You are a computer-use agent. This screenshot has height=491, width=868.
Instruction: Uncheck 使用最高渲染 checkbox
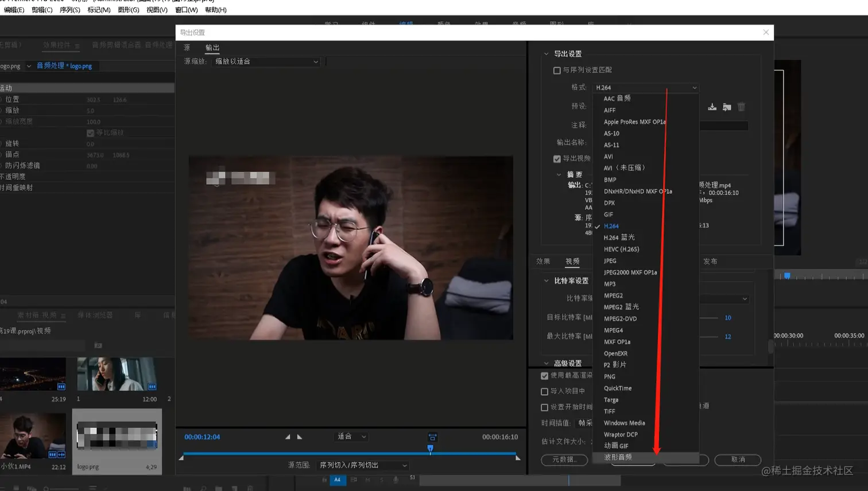click(x=544, y=376)
